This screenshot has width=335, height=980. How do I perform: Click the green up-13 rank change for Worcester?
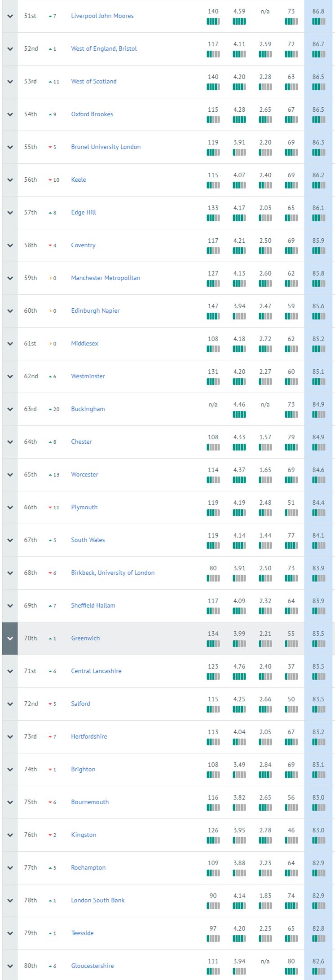point(54,475)
